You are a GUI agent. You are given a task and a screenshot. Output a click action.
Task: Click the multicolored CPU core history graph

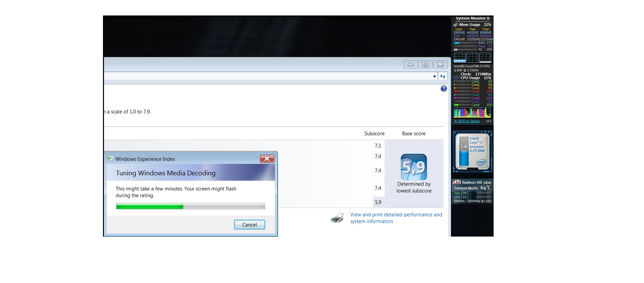pyautogui.click(x=472, y=112)
